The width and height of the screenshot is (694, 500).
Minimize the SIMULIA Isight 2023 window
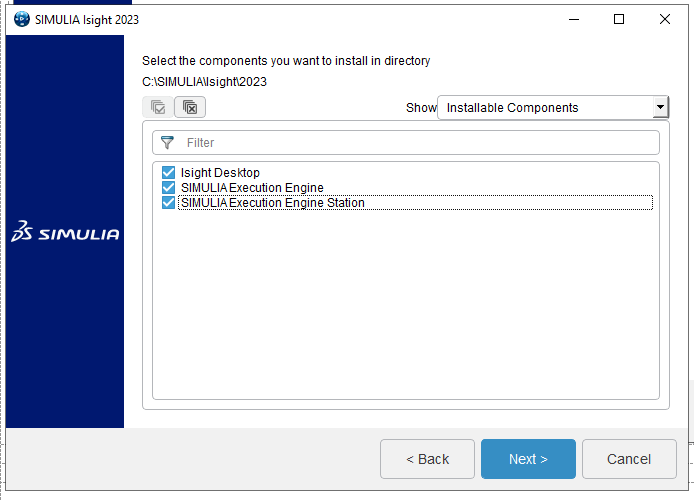574,19
